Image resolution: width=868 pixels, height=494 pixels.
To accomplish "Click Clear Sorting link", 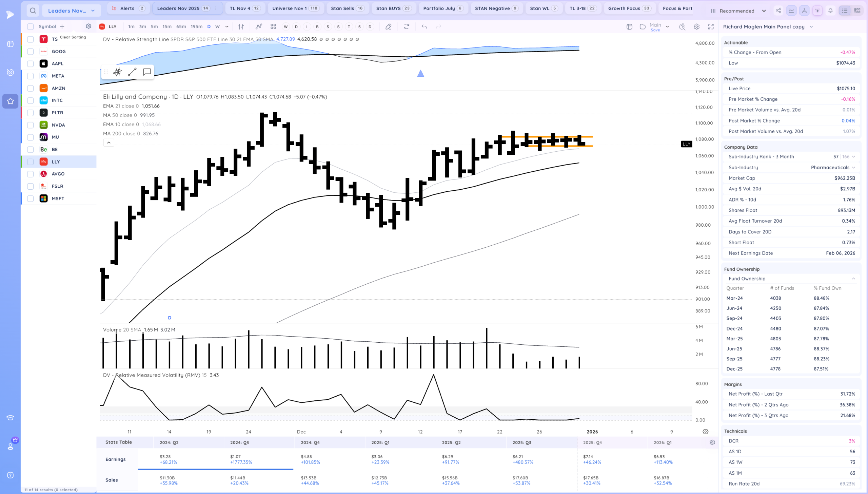I will click(73, 37).
